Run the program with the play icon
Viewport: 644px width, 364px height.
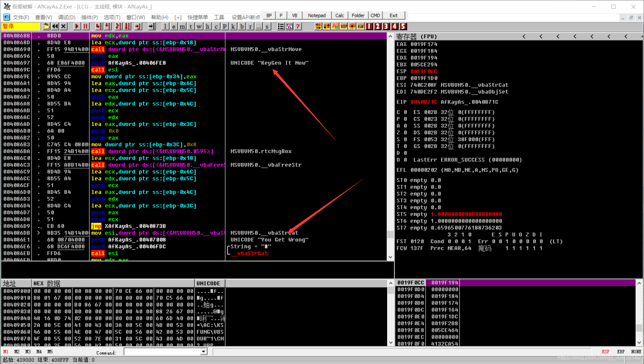coord(77,27)
